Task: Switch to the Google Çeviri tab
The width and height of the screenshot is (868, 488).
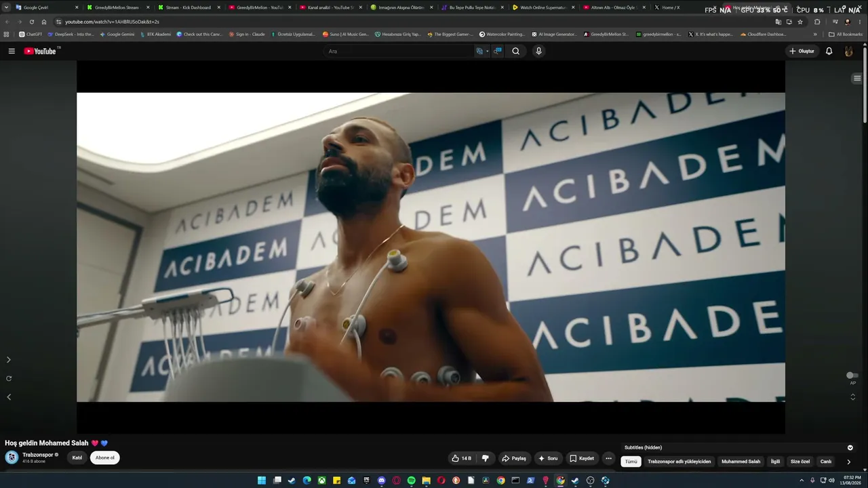Action: 45,7
